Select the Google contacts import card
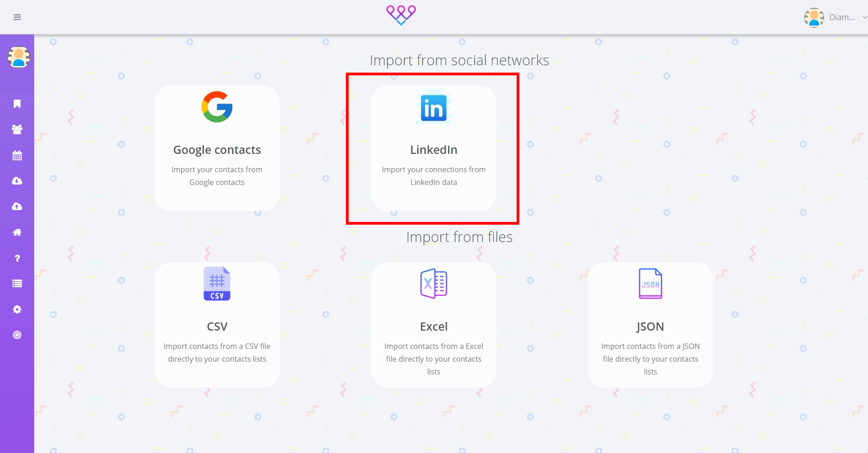This screenshot has height=453, width=868. [x=217, y=148]
